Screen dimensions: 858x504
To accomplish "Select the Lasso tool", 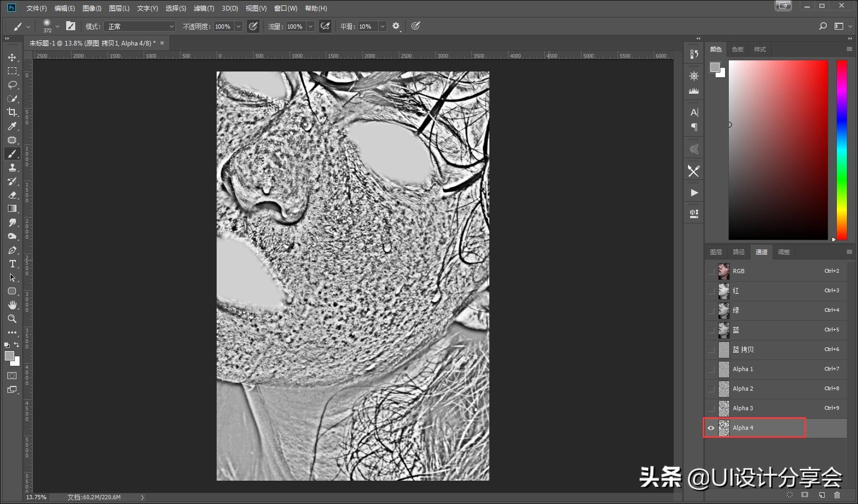I will [x=12, y=85].
